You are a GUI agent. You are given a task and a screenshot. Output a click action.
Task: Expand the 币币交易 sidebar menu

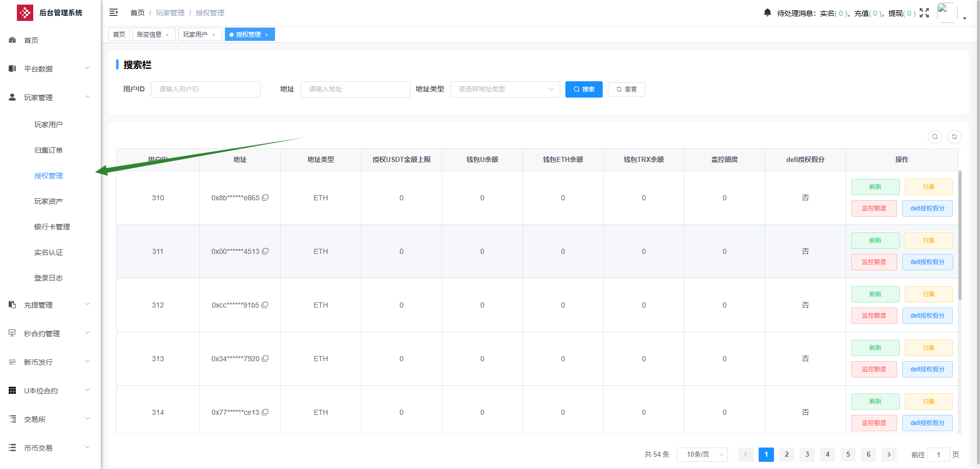pos(50,448)
